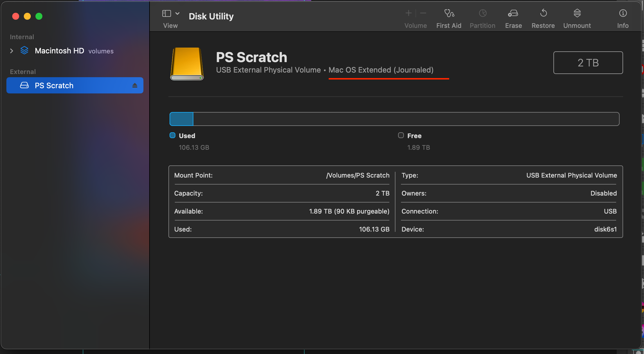Click the Info label in toolbar
Image resolution: width=644 pixels, height=354 pixels.
(623, 26)
